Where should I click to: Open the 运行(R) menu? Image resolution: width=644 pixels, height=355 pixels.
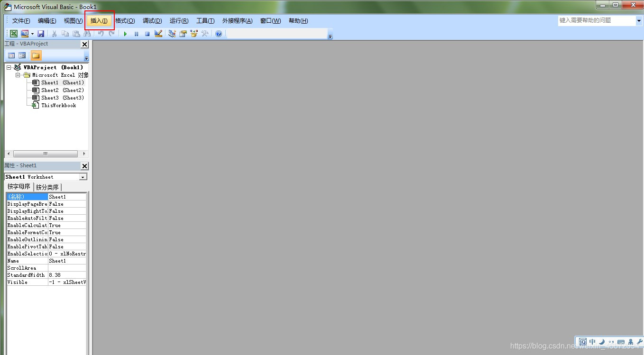coord(179,21)
